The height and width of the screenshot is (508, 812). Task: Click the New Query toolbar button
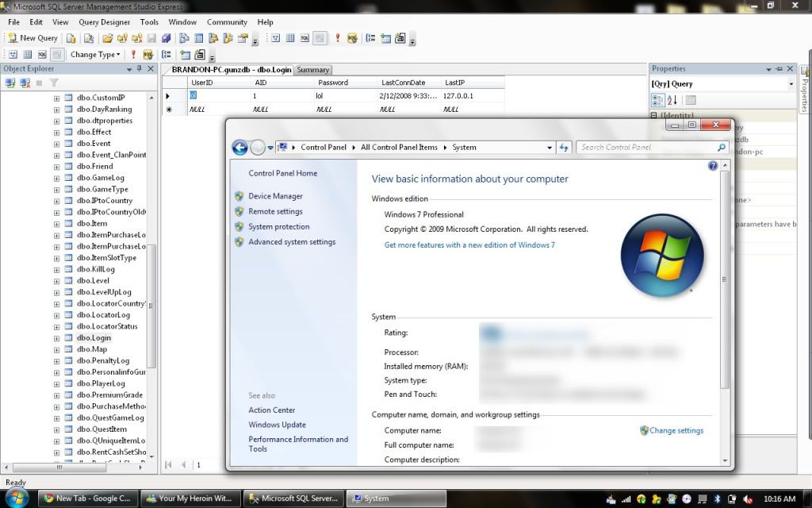pyautogui.click(x=33, y=38)
